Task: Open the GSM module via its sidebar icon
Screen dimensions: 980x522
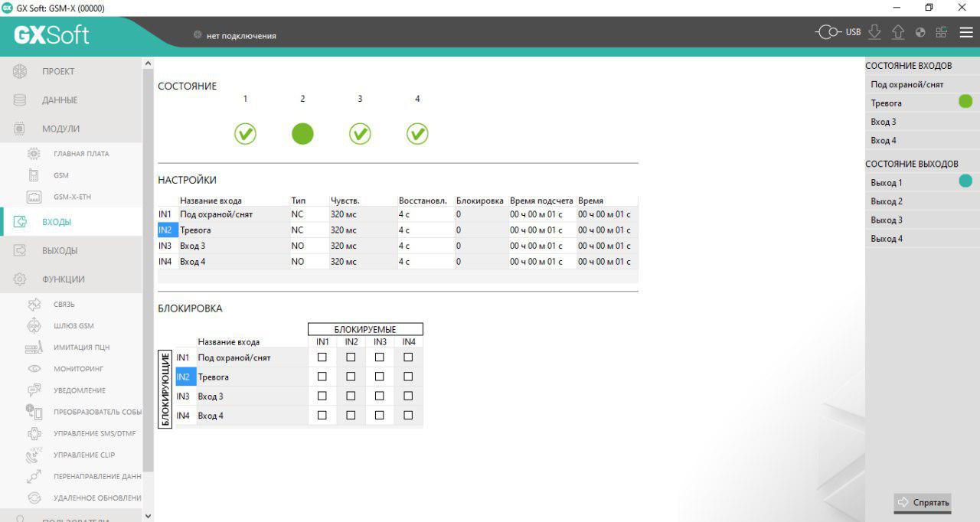Action: tap(34, 175)
